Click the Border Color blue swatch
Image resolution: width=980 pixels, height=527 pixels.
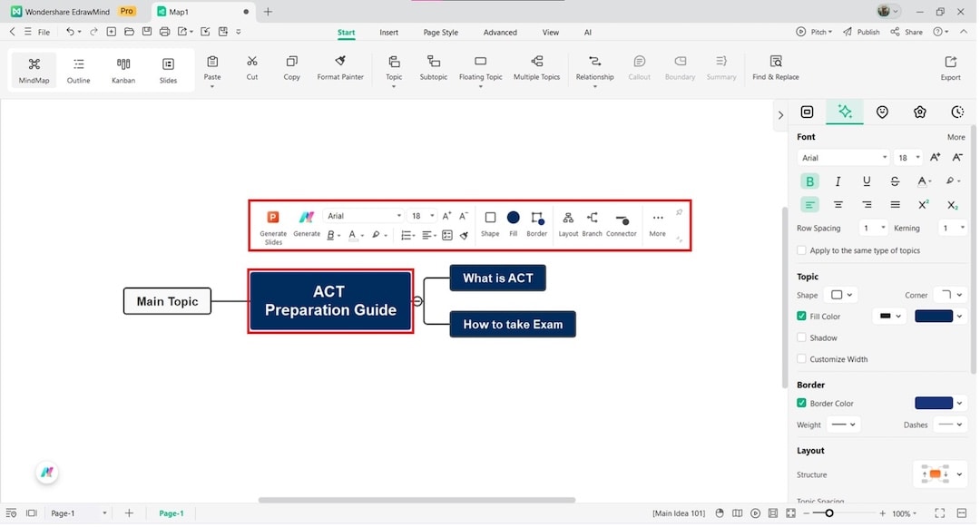click(x=934, y=404)
